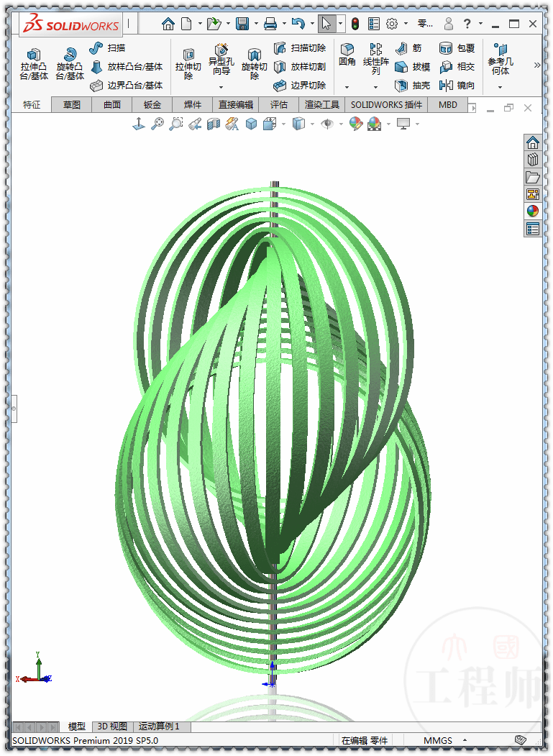Select the Revolved Boss/Base tool (旋转凸台/基体)
Screen dimensions: 553x756
(70, 63)
